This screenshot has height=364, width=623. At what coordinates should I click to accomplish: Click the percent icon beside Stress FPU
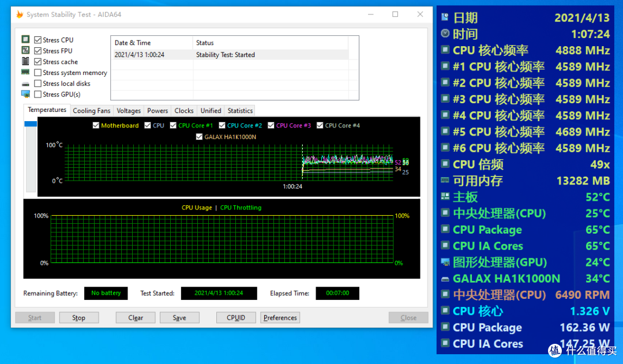[25, 50]
